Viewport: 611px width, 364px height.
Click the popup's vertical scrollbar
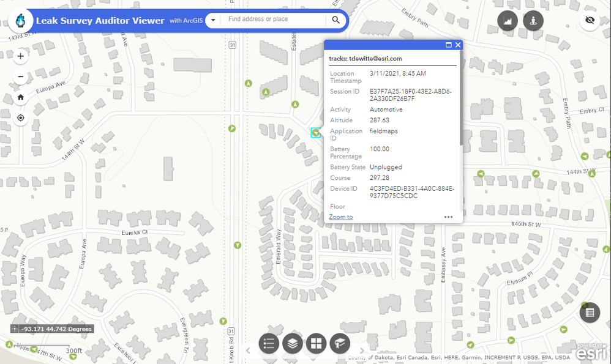[x=461, y=98]
